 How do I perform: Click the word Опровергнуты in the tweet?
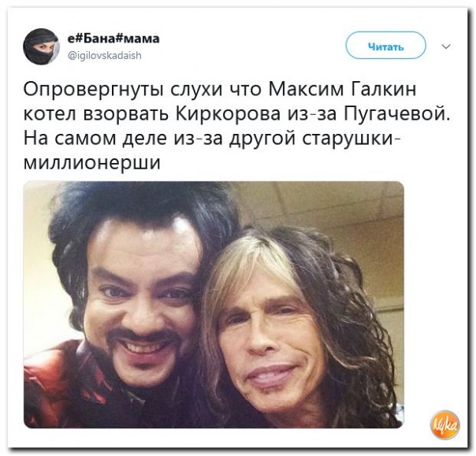click(x=94, y=90)
